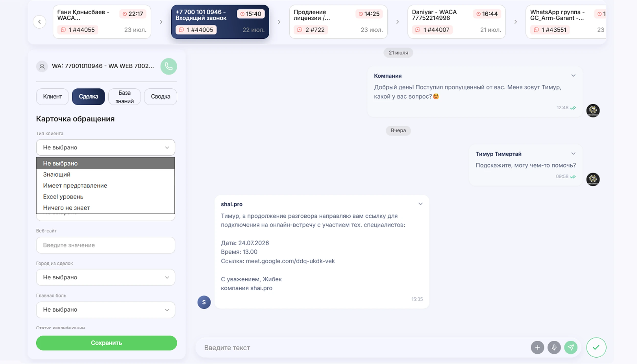Click the logo avatar next to the Компания message
The width and height of the screenshot is (637, 364).
click(593, 110)
